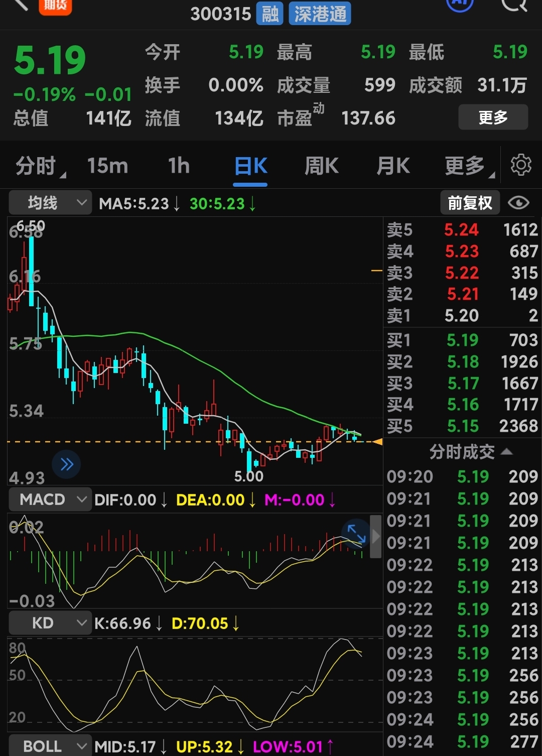Tap the 卖2 ask row at 5.21
Viewport: 542px width, 756px height.
[462, 294]
